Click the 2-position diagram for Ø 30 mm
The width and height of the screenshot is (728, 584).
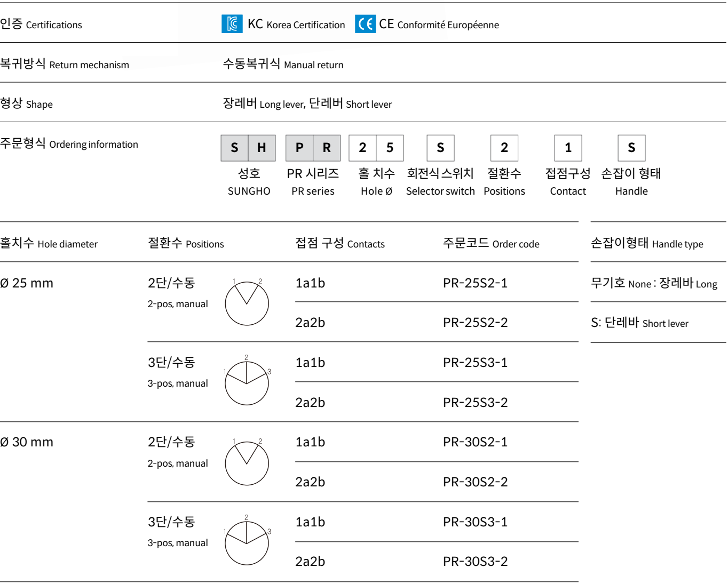pyautogui.click(x=247, y=462)
